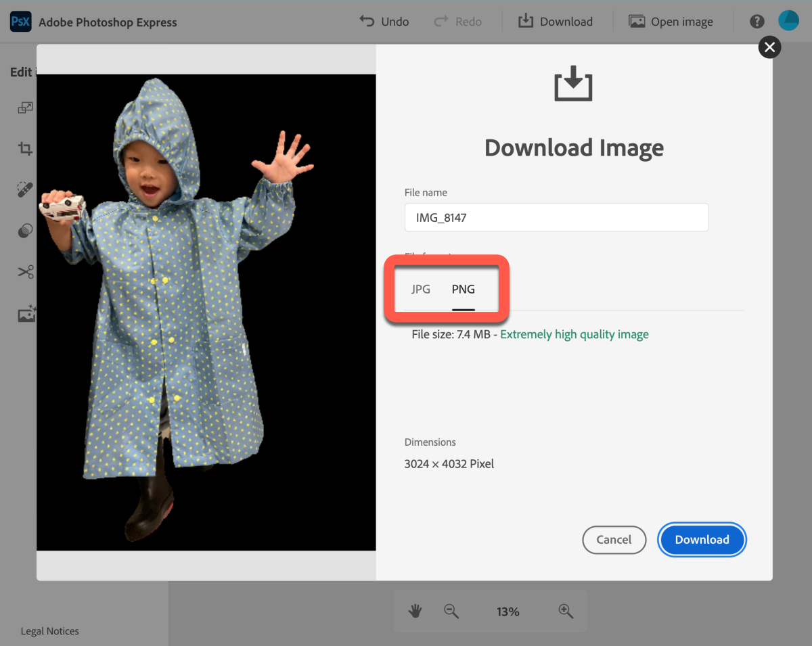Open the help question mark icon
The width and height of the screenshot is (812, 646).
pos(757,22)
